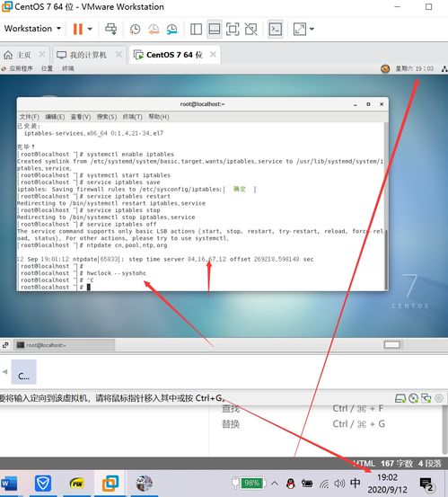Viewport: 448px width, 497px height.
Task: Open the snapshot manager icon
Action: [x=171, y=29]
